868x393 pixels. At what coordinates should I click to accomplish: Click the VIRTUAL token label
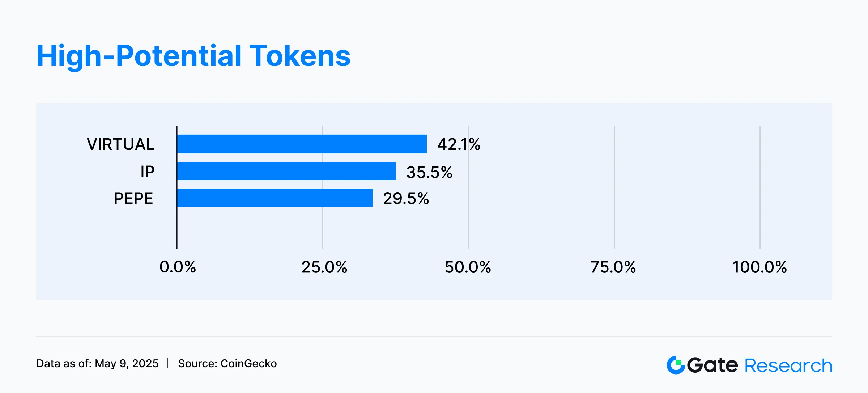[x=120, y=144]
